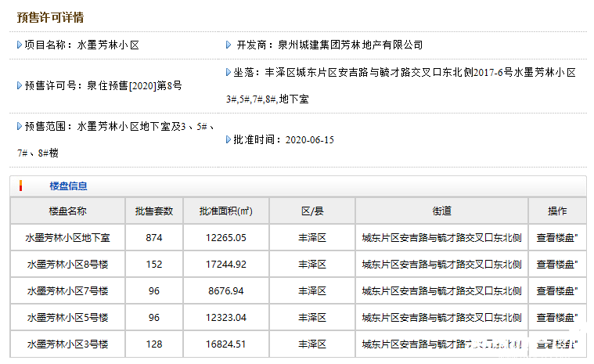Click the street cell in the 地下室 row
Screen dimensions: 594x364
(441, 238)
